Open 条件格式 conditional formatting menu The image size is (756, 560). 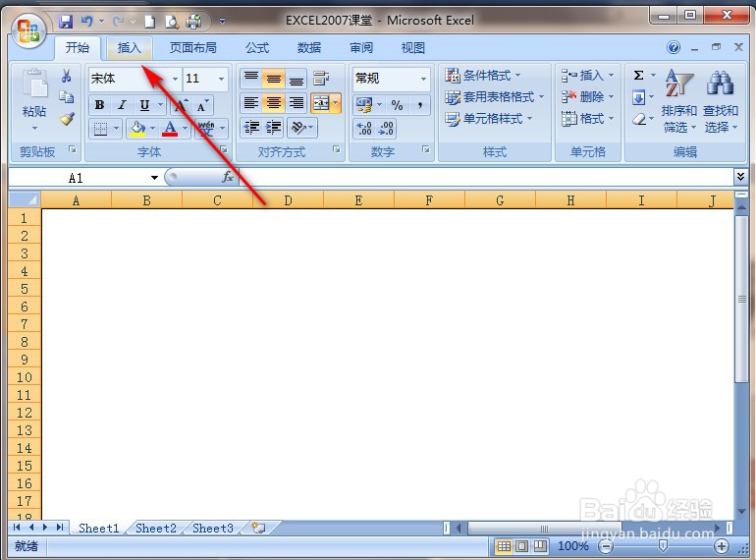pos(483,76)
